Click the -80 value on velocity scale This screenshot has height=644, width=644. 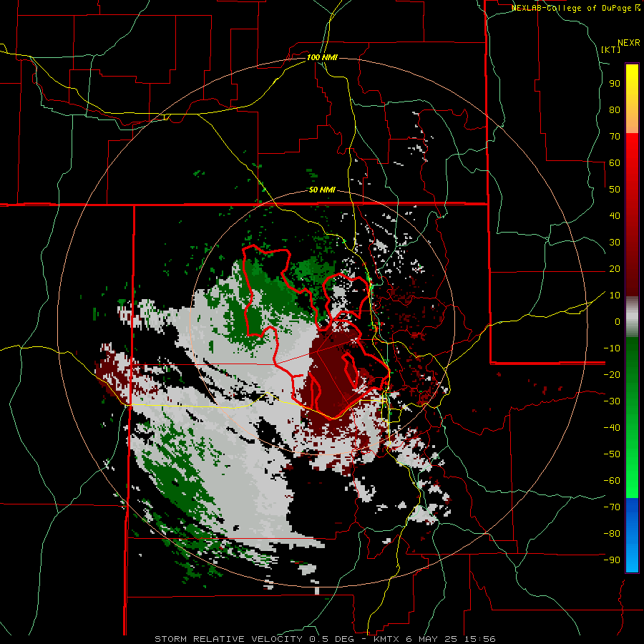(x=612, y=534)
